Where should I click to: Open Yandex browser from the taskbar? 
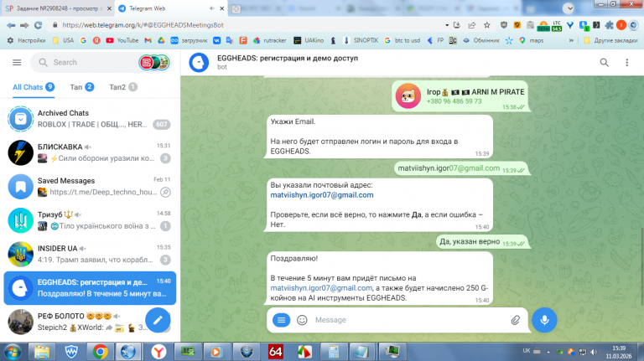[x=158, y=352]
